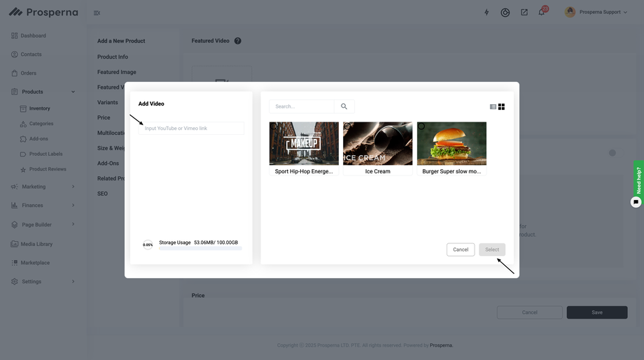
Task: Go to Categories under Products
Action: click(x=36, y=124)
